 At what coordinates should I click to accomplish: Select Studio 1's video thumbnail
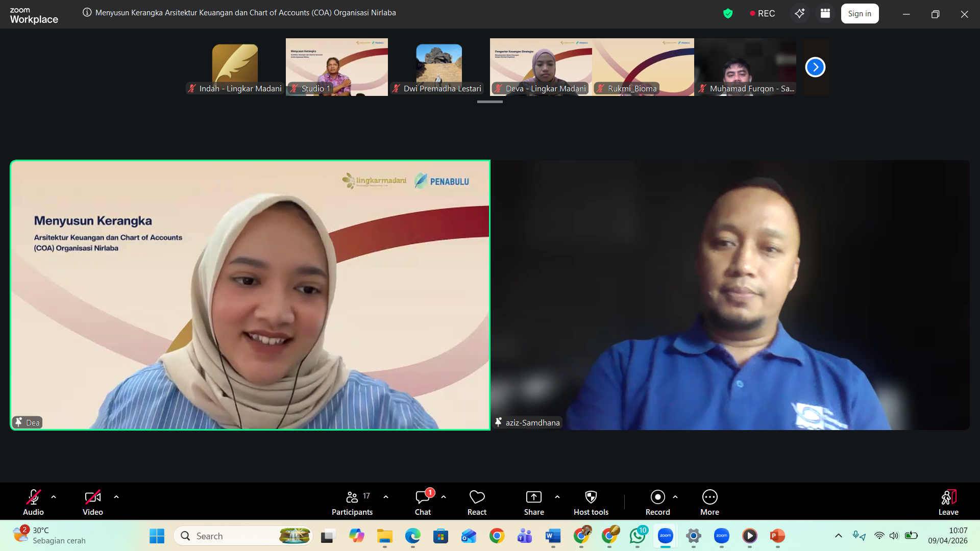pyautogui.click(x=336, y=67)
